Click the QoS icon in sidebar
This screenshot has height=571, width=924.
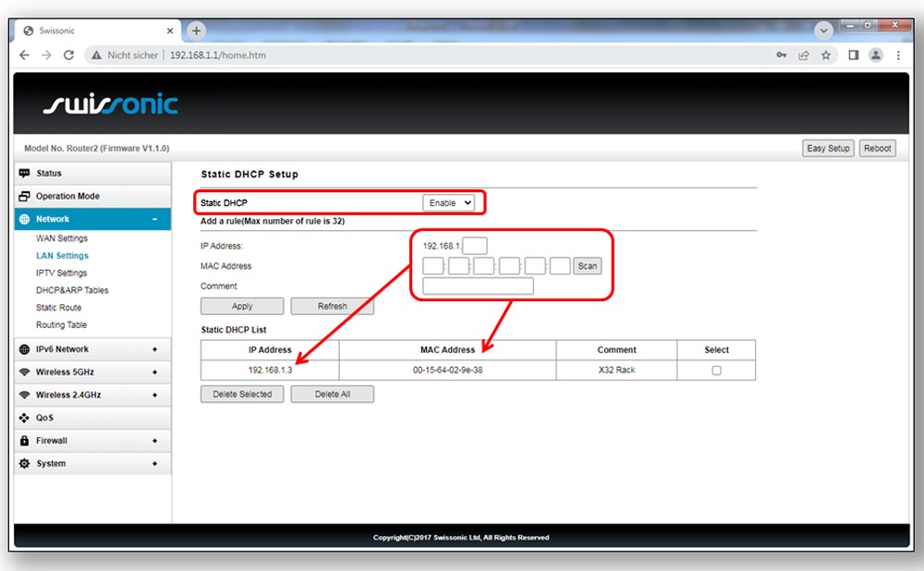pyautogui.click(x=25, y=418)
